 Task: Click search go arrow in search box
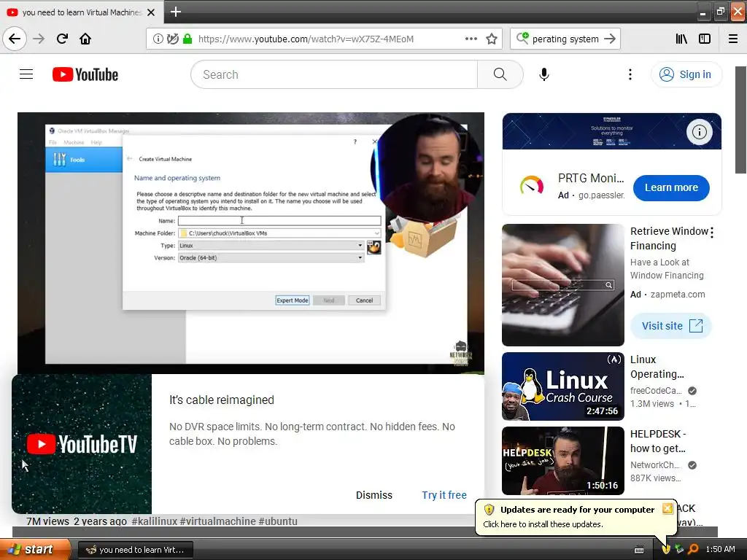[x=610, y=39]
